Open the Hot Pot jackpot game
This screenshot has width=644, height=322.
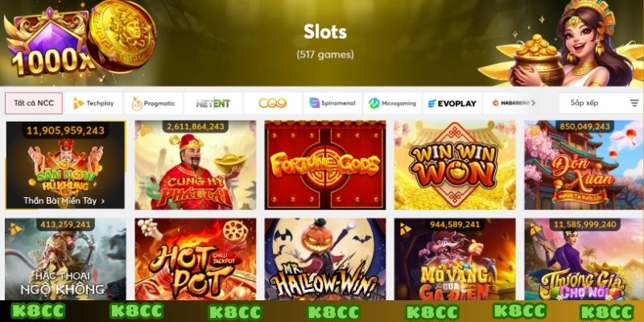[x=195, y=259]
